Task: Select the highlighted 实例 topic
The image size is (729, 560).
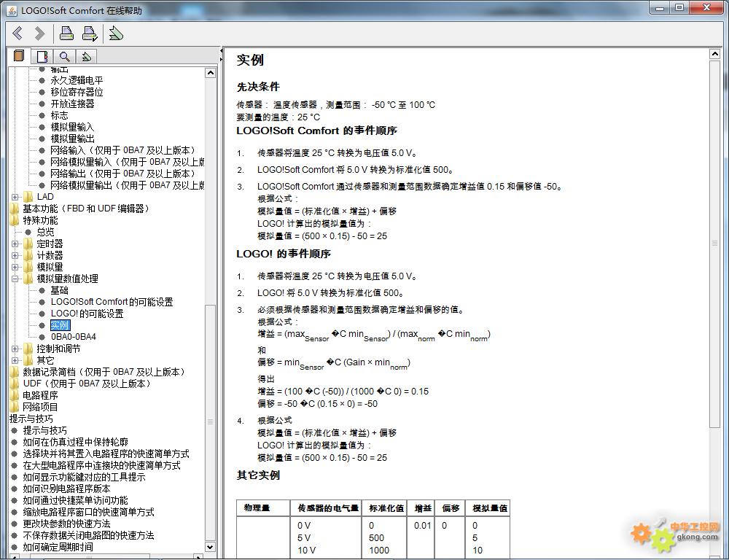Action: (60, 325)
